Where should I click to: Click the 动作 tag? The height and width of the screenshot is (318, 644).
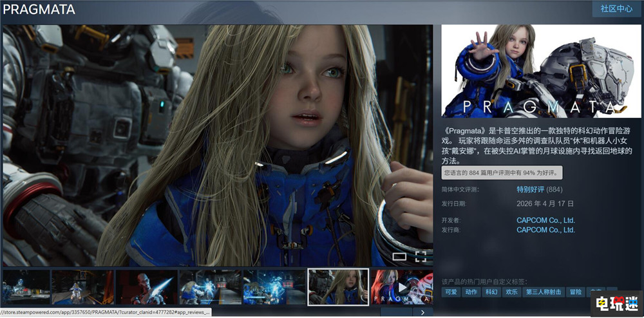(472, 292)
